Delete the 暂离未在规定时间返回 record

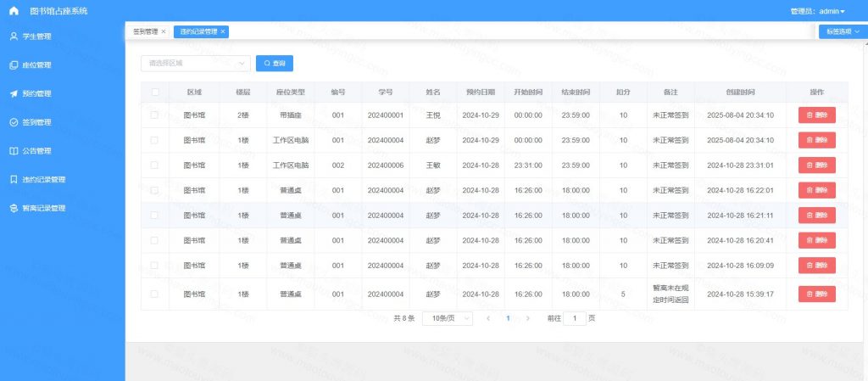(816, 294)
